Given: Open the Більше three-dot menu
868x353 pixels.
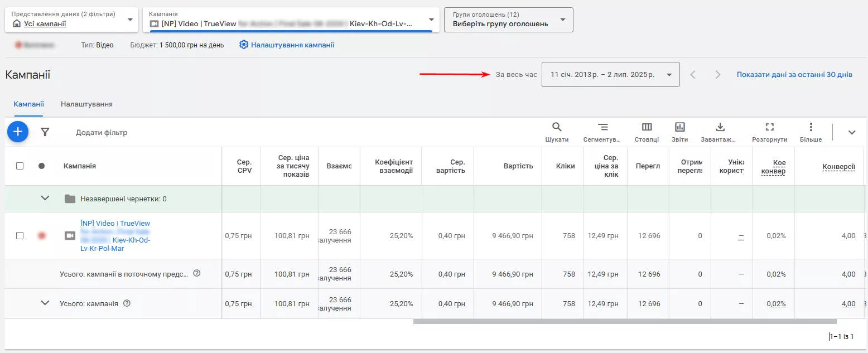Looking at the screenshot, I should pyautogui.click(x=811, y=127).
